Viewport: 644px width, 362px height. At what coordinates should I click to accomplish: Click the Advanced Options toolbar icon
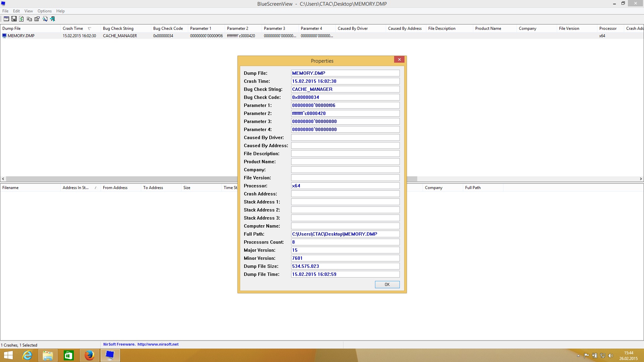tap(6, 19)
